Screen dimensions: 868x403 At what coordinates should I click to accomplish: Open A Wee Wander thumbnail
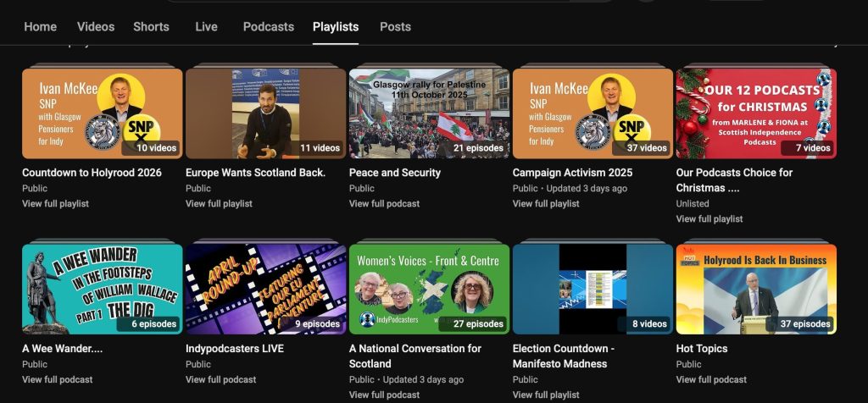102,289
